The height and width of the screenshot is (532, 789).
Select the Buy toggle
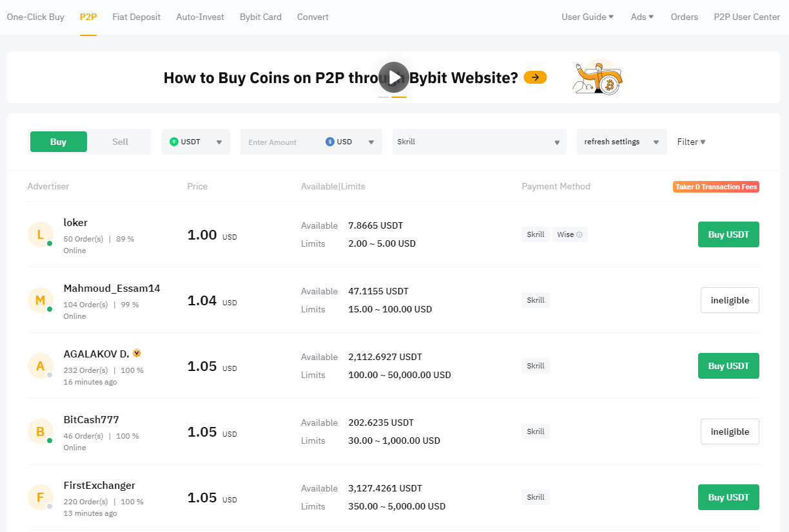click(59, 142)
